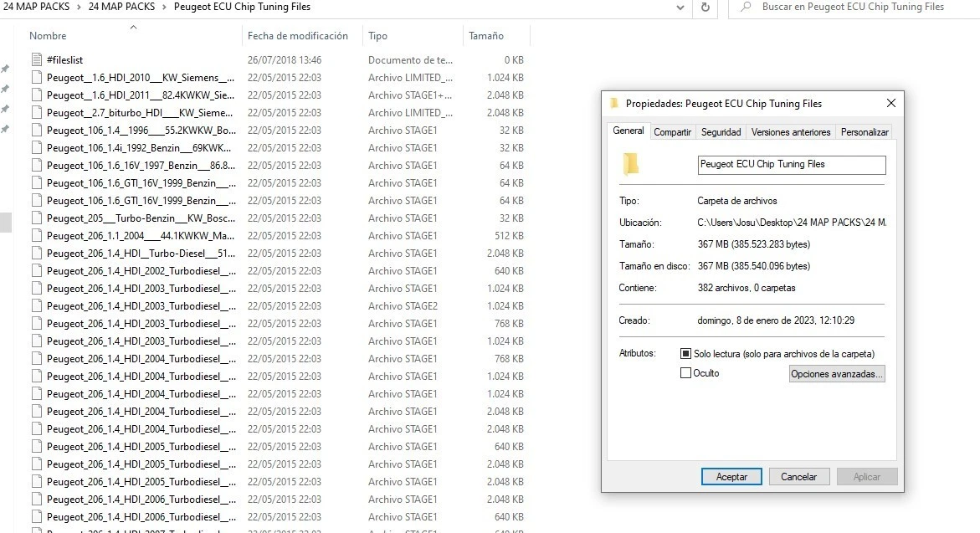Click the Peugeot_106_1.6_16V_1997 file icon
Viewport: 980px width, 533px height.
pos(37,166)
